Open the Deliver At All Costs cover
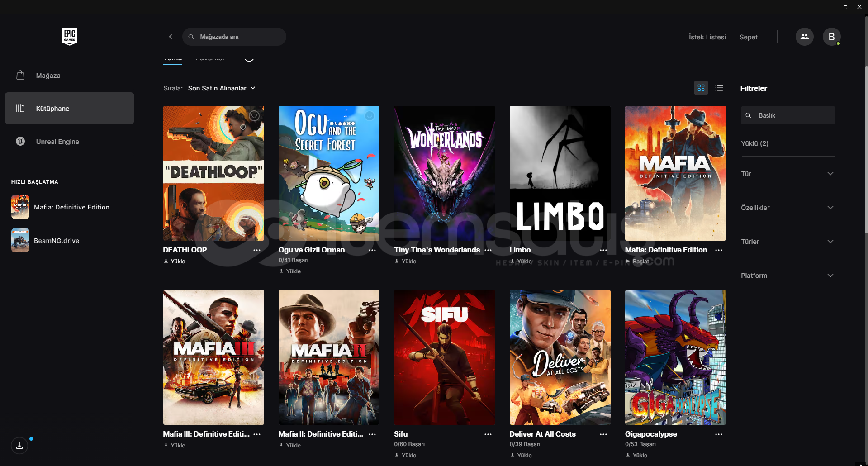868x466 pixels. point(560,357)
